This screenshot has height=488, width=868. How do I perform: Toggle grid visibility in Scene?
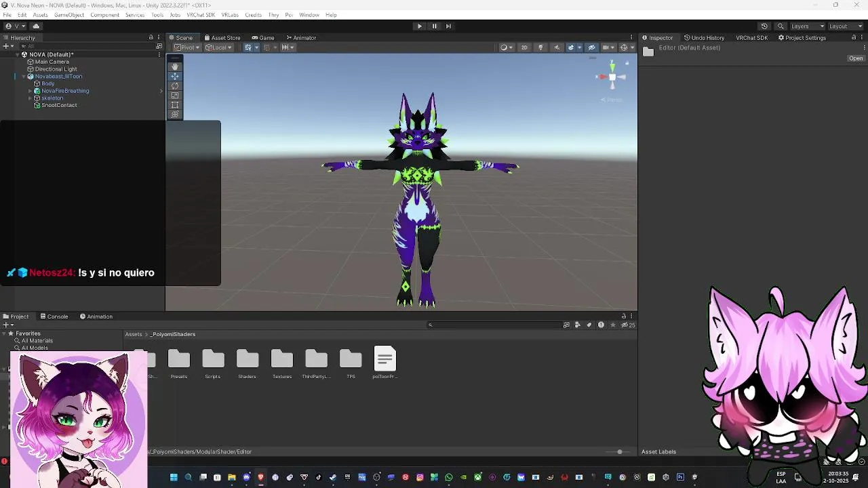tap(249, 47)
